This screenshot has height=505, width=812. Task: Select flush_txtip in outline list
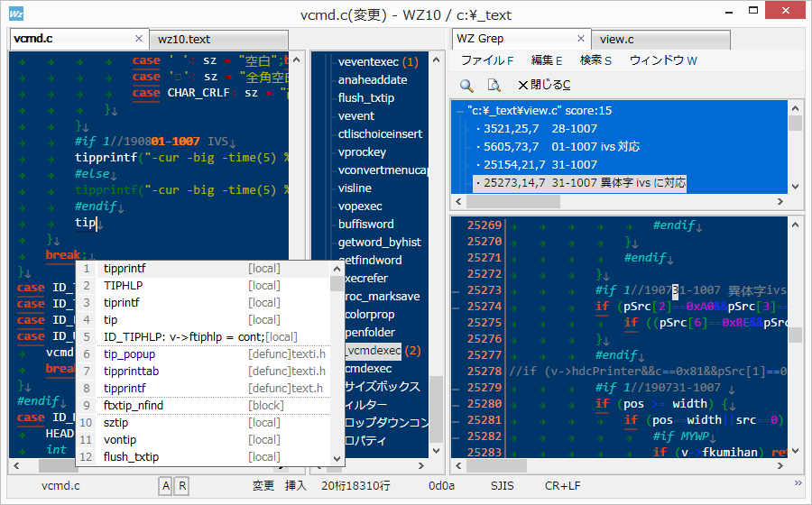tap(366, 98)
